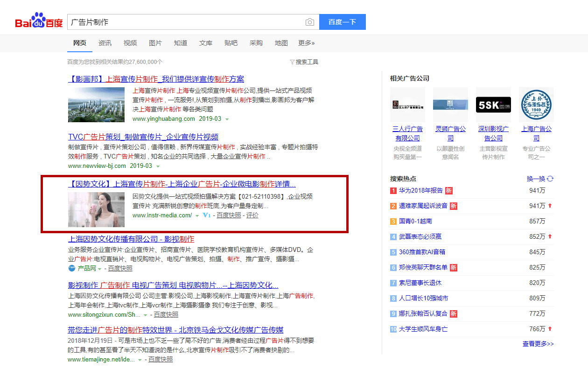Switch to the 视频 tab
This screenshot has height=375, width=588.
click(130, 43)
